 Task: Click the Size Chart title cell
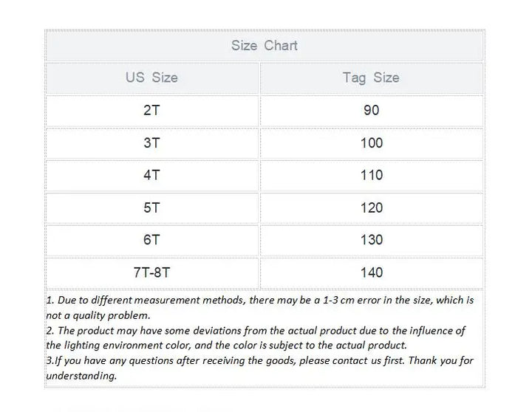point(264,46)
